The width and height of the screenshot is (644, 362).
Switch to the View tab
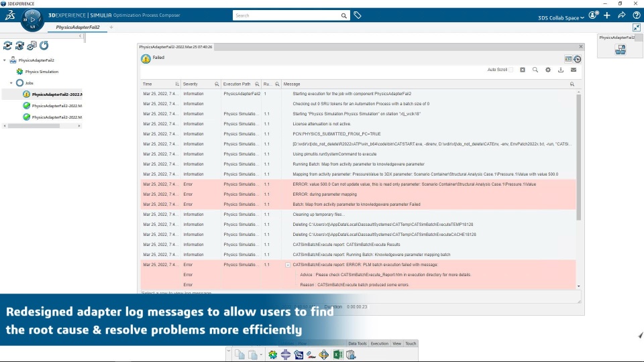tap(396, 343)
